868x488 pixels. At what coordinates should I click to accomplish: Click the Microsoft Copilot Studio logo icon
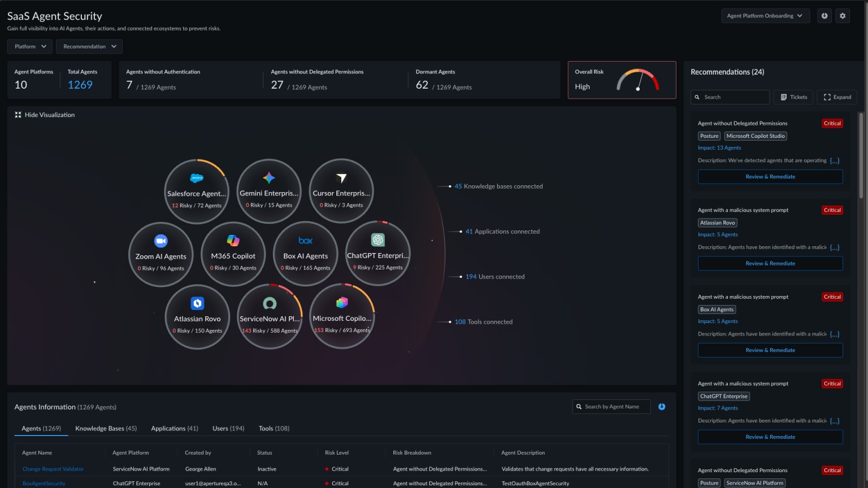pyautogui.click(x=342, y=303)
